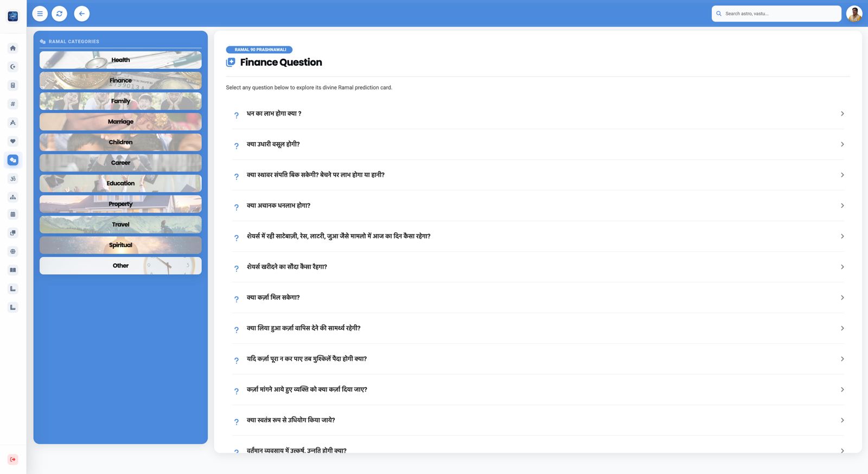The image size is (868, 474).
Task: Select the Spiritual category
Action: pos(120,245)
